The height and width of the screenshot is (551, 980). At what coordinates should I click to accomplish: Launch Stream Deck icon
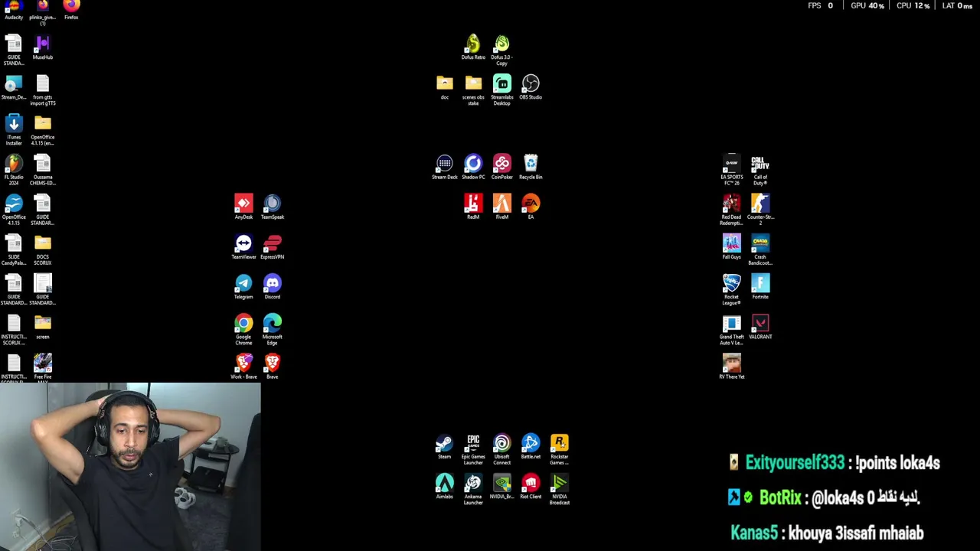(x=445, y=167)
